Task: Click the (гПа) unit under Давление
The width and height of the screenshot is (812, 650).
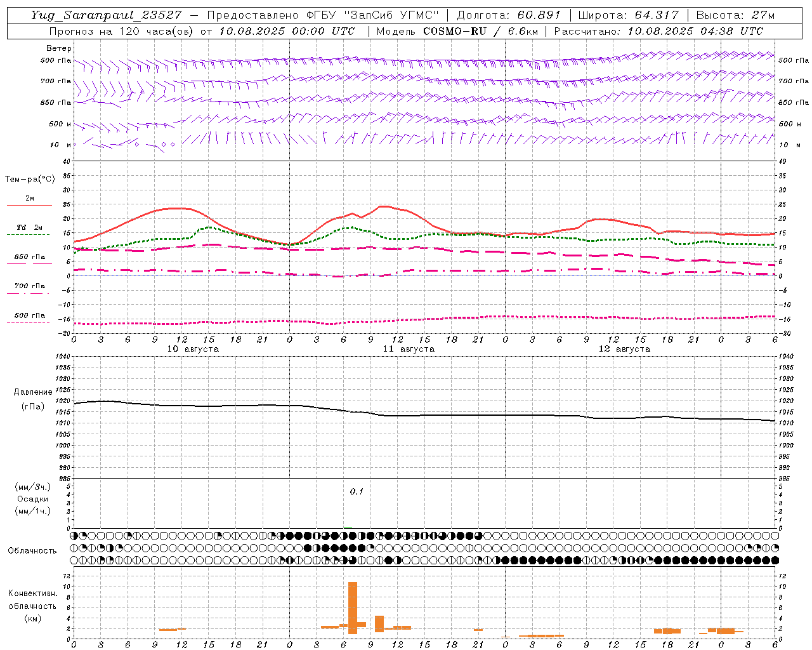Action: click(33, 406)
